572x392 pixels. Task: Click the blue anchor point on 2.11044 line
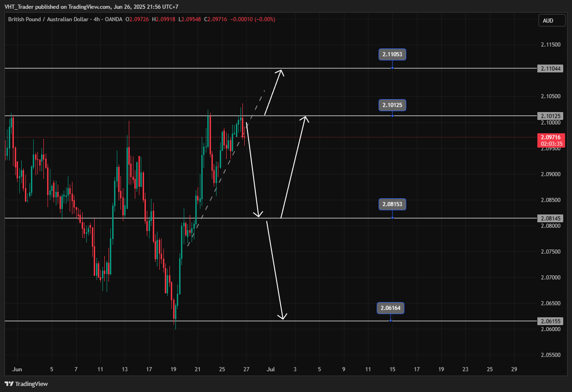click(392, 68)
